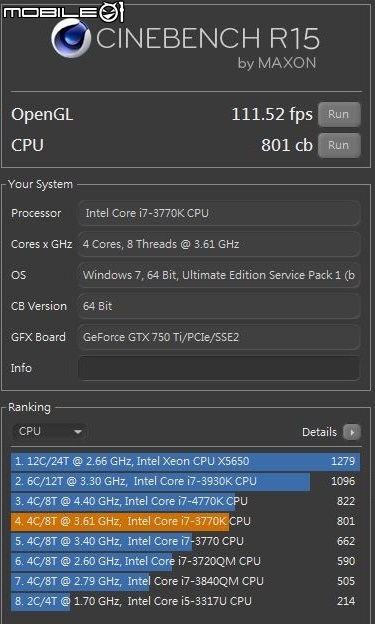Click the OS field showing Windows 7
375x624 pixels.
[x=219, y=275]
